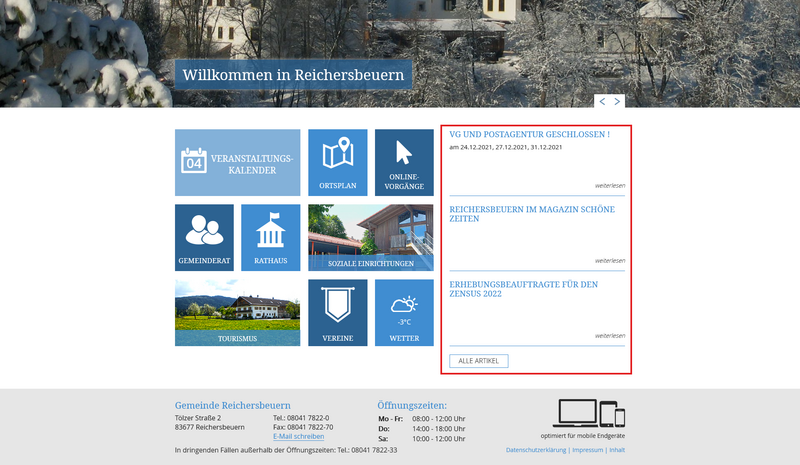Click the mobile devices icon in footer
The height and width of the screenshot is (465, 800).
[589, 413]
